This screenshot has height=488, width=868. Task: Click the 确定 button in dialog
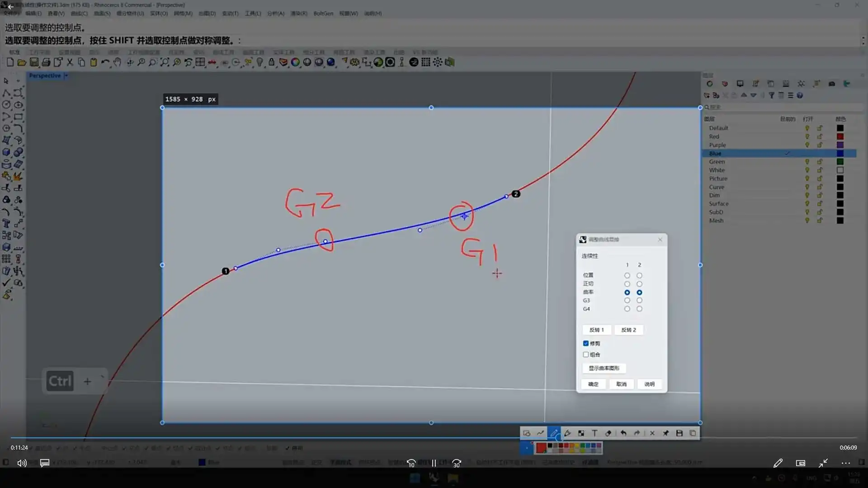(593, 384)
